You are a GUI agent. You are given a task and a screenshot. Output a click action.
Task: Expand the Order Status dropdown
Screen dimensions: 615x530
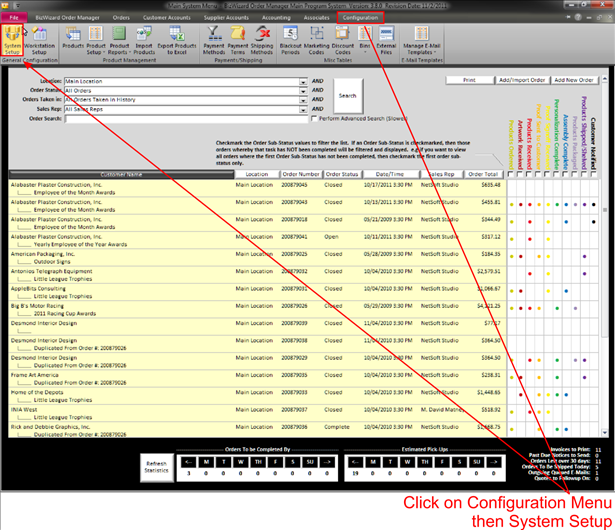(303, 89)
